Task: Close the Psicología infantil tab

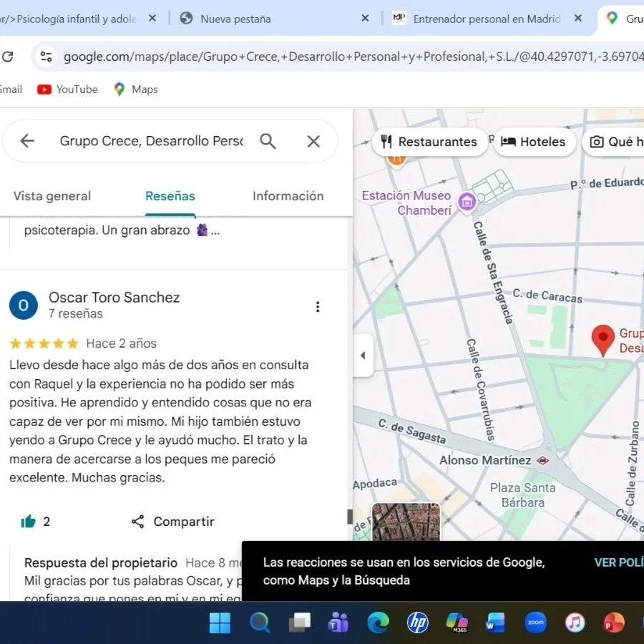Action: coord(152,19)
